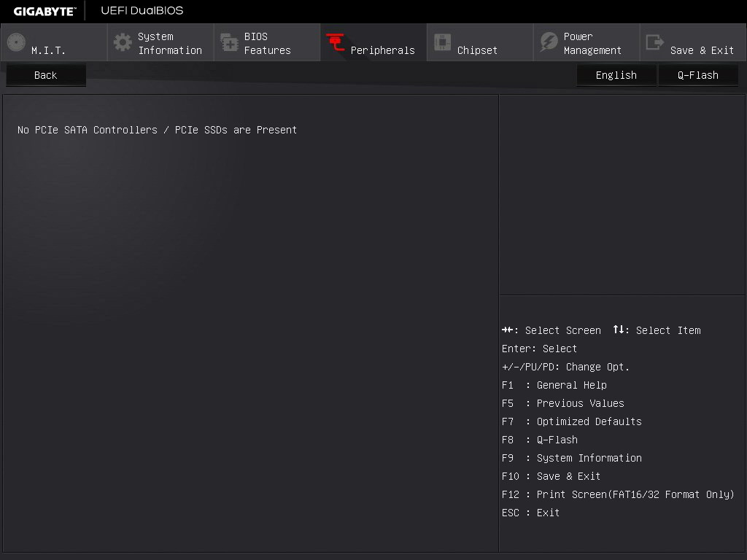Click the UEFI DualBIOS title text
Viewport: 747px width, 560px height.
coord(142,11)
